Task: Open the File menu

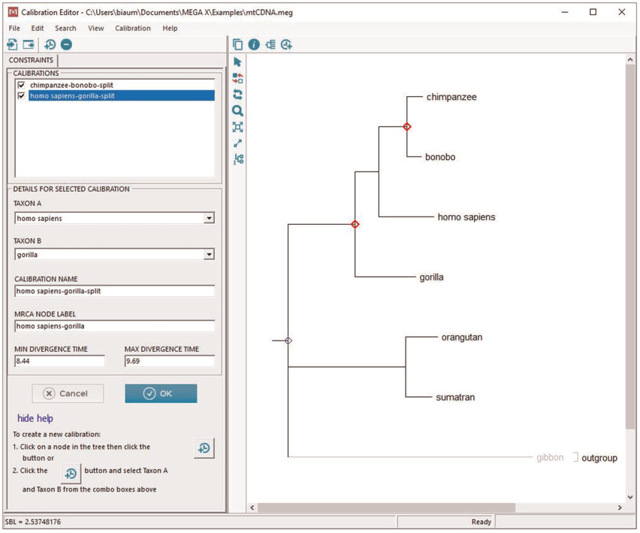Action: coord(14,28)
